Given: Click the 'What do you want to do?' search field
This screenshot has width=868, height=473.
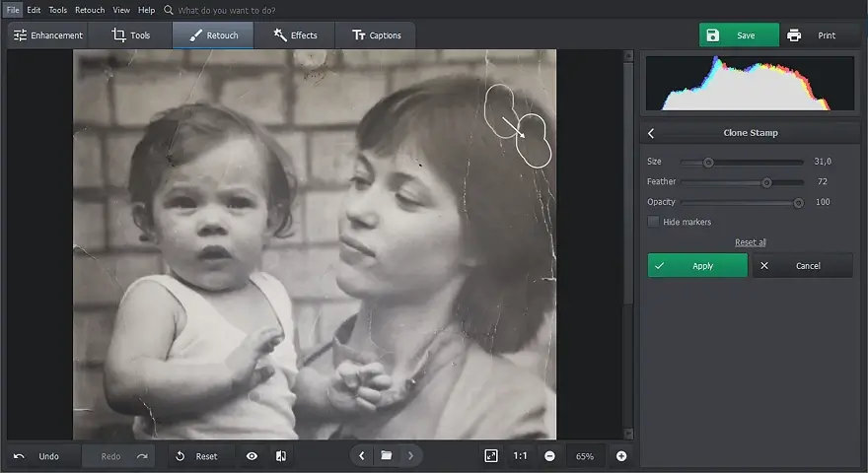Looking at the screenshot, I should (x=227, y=11).
